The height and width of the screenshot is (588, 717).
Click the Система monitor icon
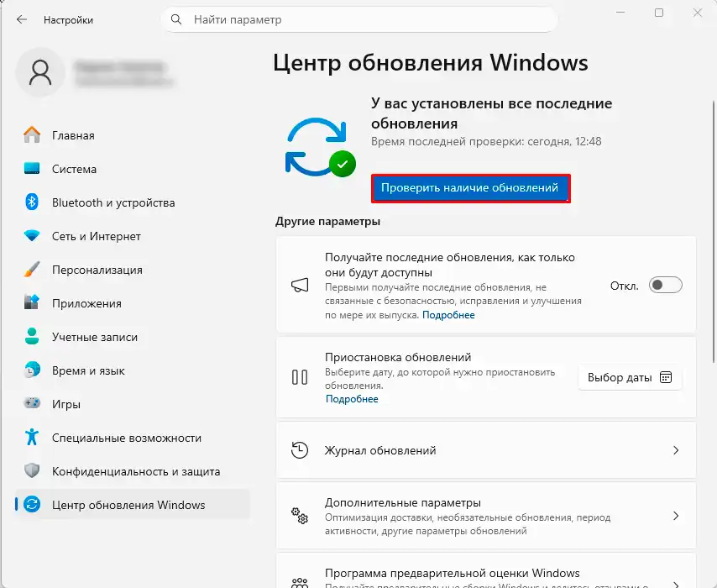click(x=32, y=169)
